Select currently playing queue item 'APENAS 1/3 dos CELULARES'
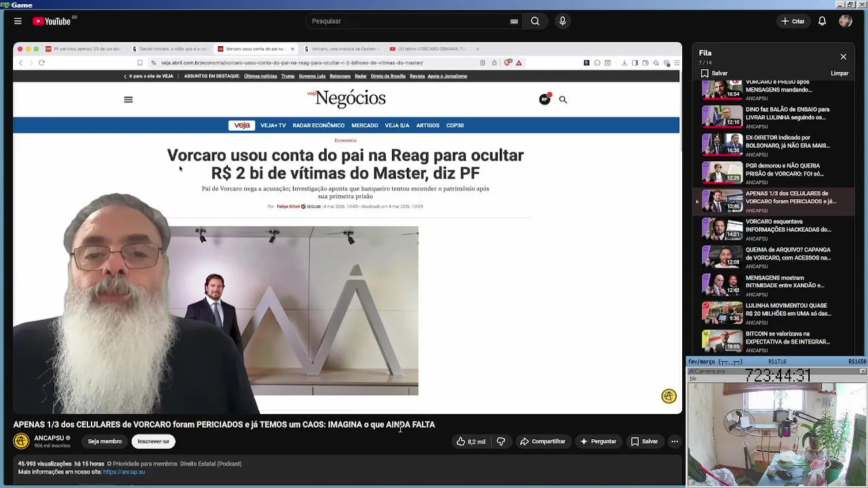Viewport: 868px width, 488px height. coord(772,201)
